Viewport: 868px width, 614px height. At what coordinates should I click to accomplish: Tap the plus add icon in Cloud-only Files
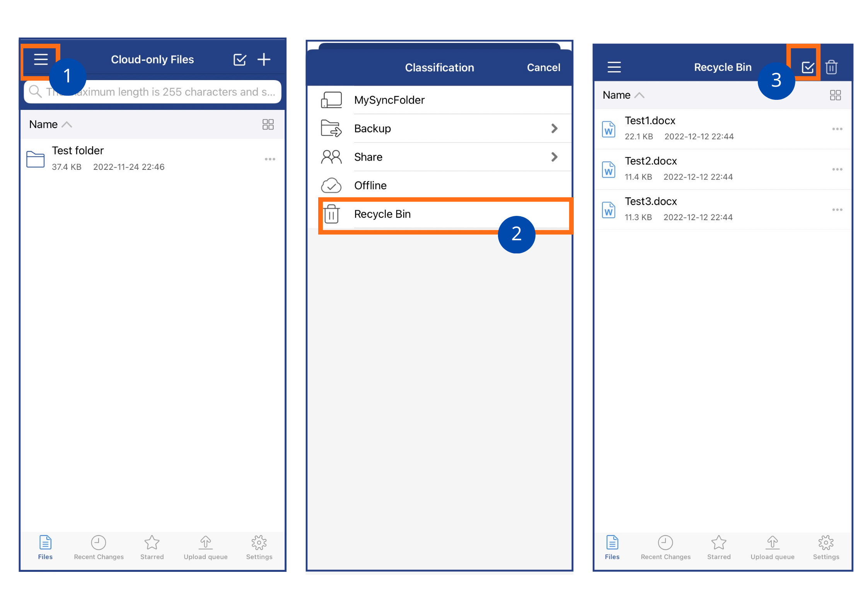click(264, 60)
